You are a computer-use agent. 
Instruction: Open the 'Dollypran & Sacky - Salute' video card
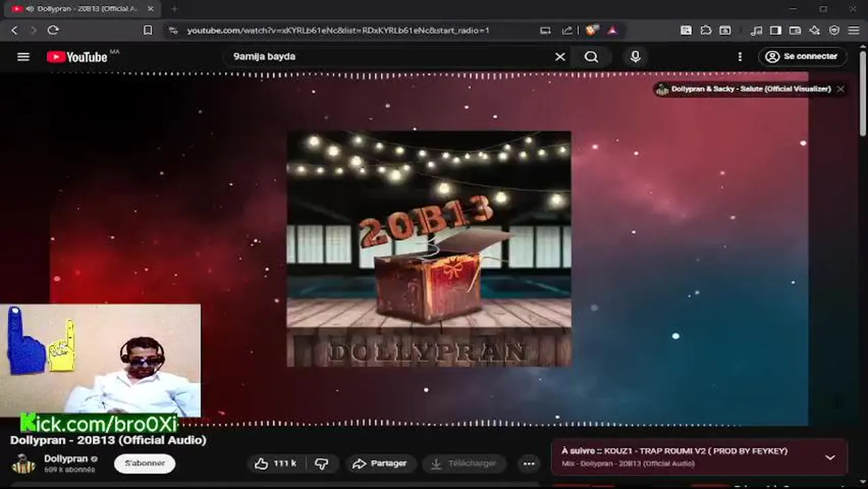click(744, 89)
